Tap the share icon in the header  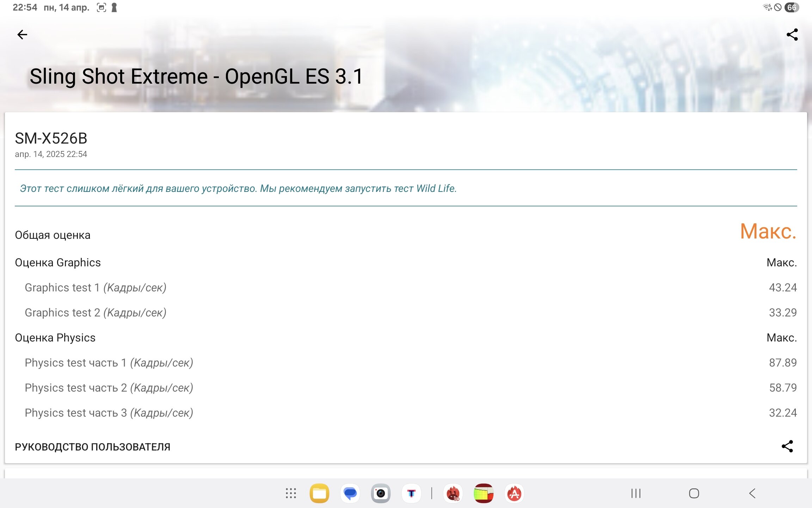pyautogui.click(x=792, y=35)
